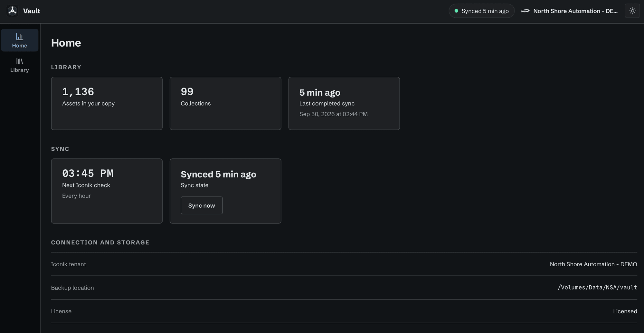Click the License row label
This screenshot has height=333, width=644.
(61, 311)
